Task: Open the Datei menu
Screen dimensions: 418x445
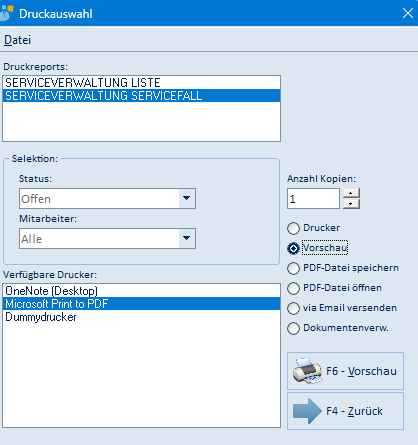Action: click(x=17, y=40)
